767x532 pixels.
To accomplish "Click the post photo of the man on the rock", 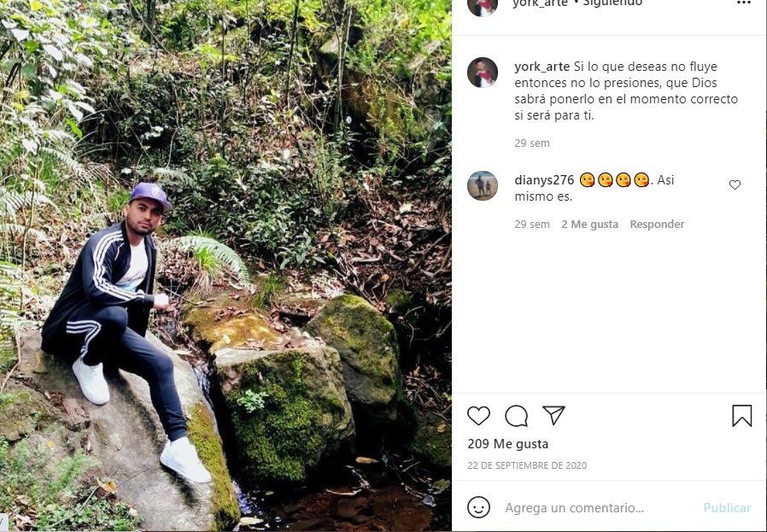I will tap(225, 266).
